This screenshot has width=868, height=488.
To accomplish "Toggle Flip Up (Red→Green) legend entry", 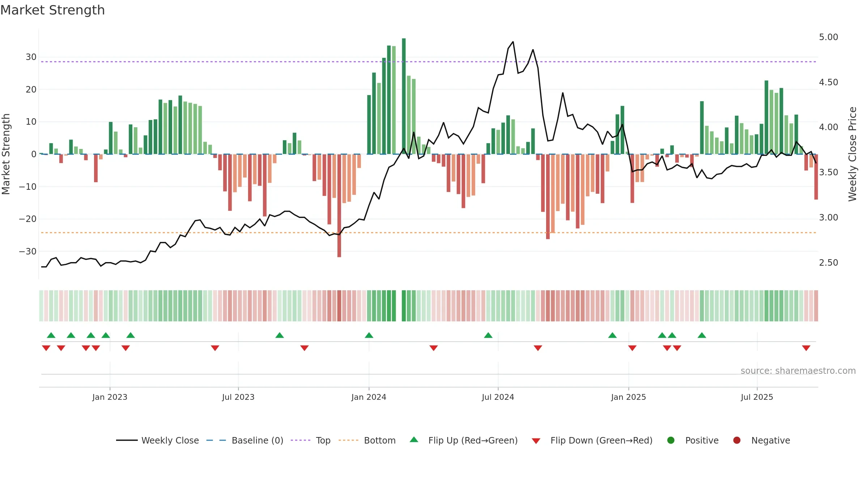I will pos(464,440).
